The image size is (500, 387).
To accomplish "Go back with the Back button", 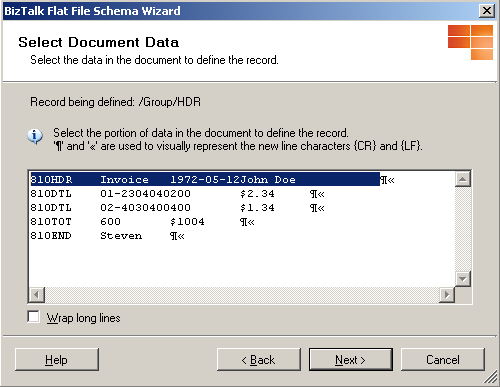I will 259,360.
